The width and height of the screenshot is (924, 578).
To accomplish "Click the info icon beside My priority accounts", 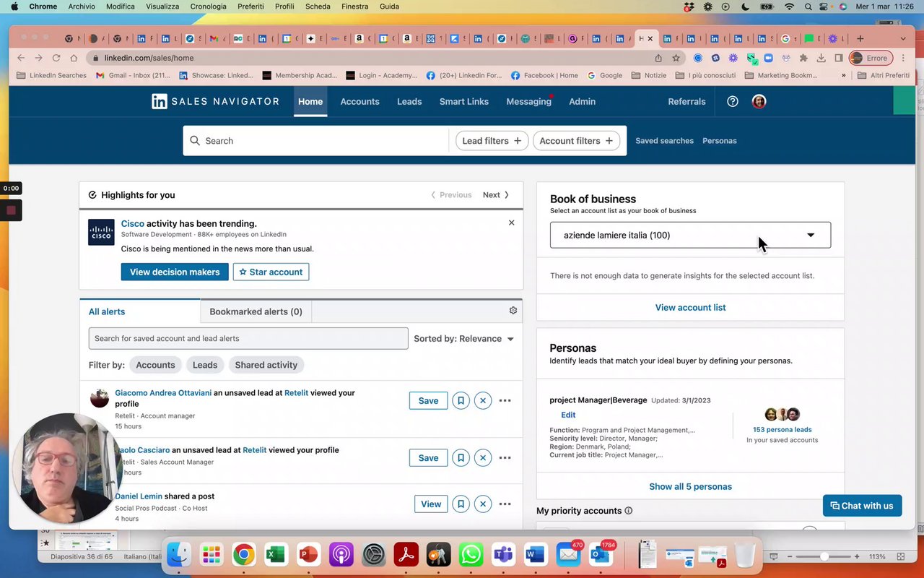I will [628, 511].
